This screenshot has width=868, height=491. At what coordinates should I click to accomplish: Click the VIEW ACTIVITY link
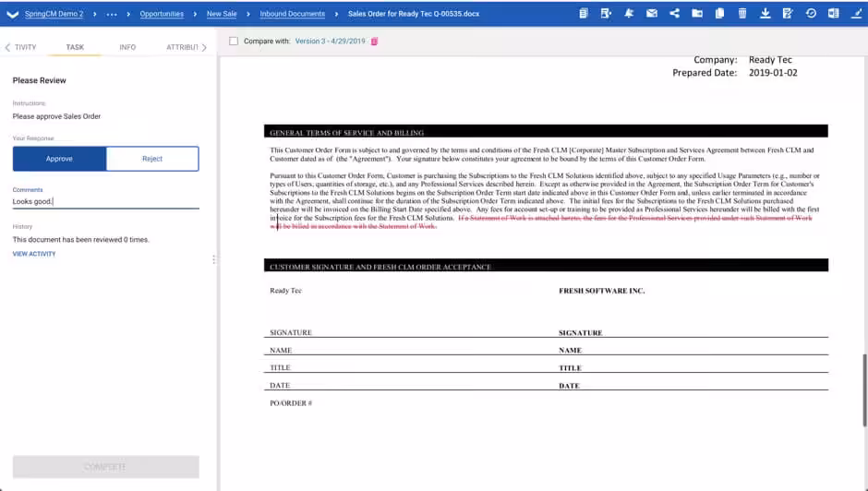[34, 254]
